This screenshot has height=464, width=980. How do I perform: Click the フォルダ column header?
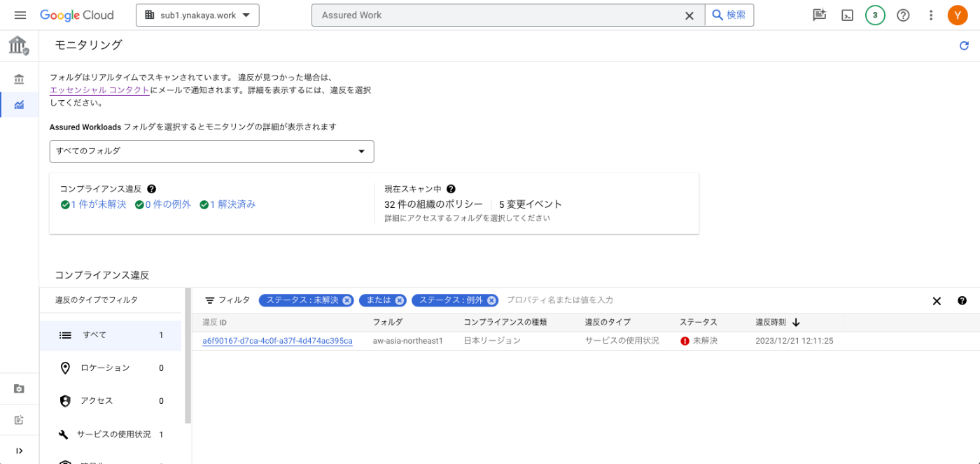(388, 323)
